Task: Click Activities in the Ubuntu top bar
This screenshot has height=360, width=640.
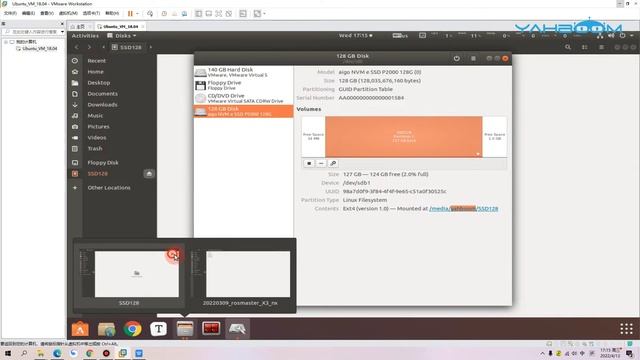Action: 85,36
